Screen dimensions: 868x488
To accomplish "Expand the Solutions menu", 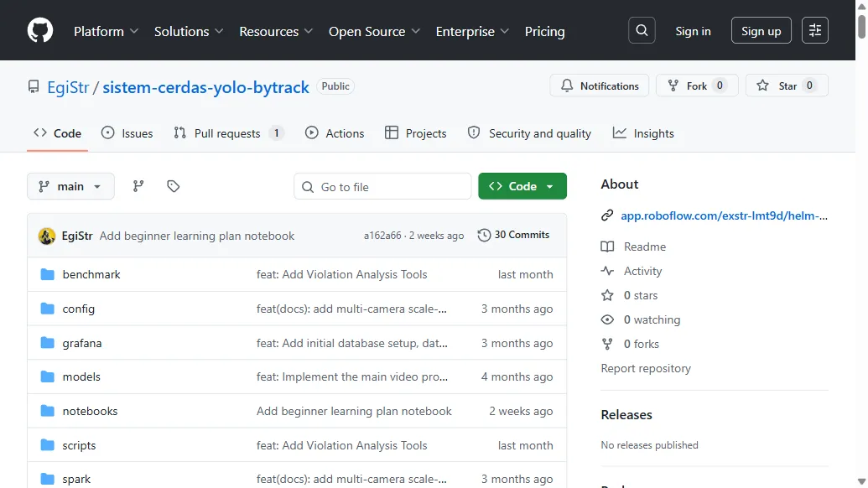I will 189,32.
